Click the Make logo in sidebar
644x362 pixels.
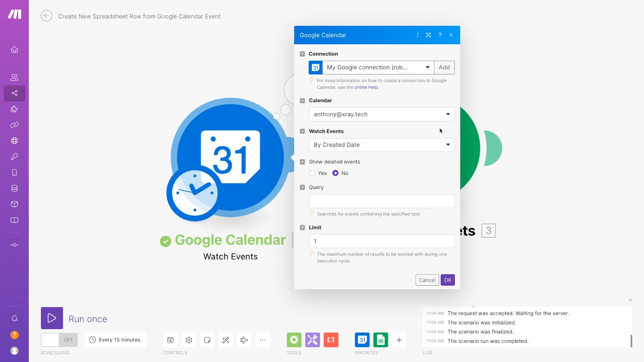click(x=14, y=14)
